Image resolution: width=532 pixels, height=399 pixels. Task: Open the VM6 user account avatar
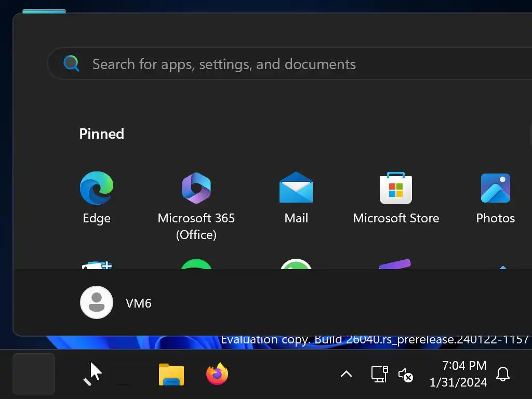pyautogui.click(x=97, y=302)
